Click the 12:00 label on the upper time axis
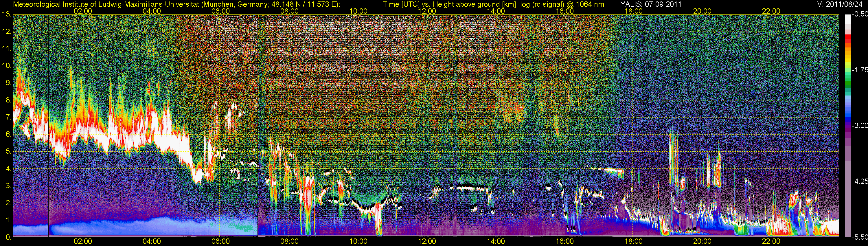This screenshot has width=868, height=246. point(427,11)
